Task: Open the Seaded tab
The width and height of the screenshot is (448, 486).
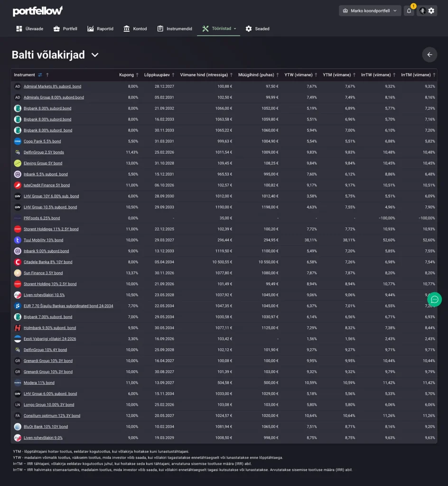Action: (258, 29)
